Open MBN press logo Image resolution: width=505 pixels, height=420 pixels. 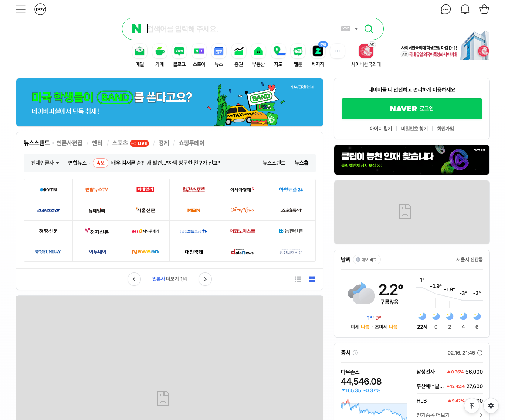coord(194,210)
